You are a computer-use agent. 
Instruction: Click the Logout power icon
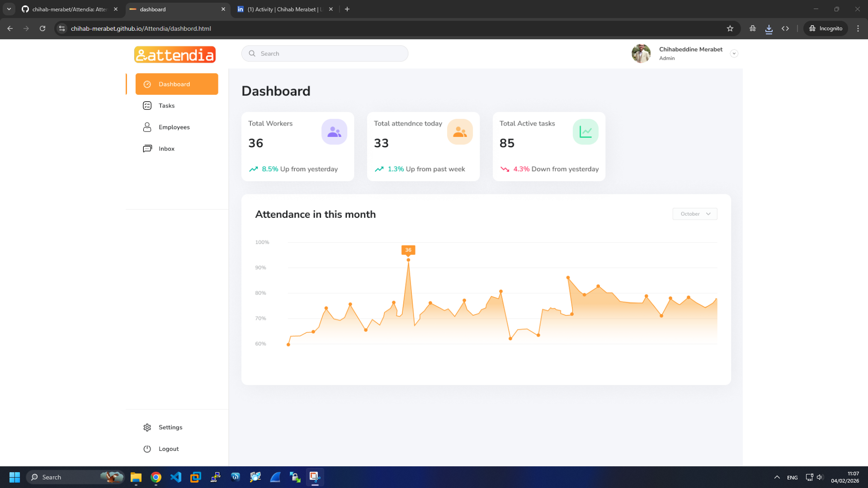[147, 449]
